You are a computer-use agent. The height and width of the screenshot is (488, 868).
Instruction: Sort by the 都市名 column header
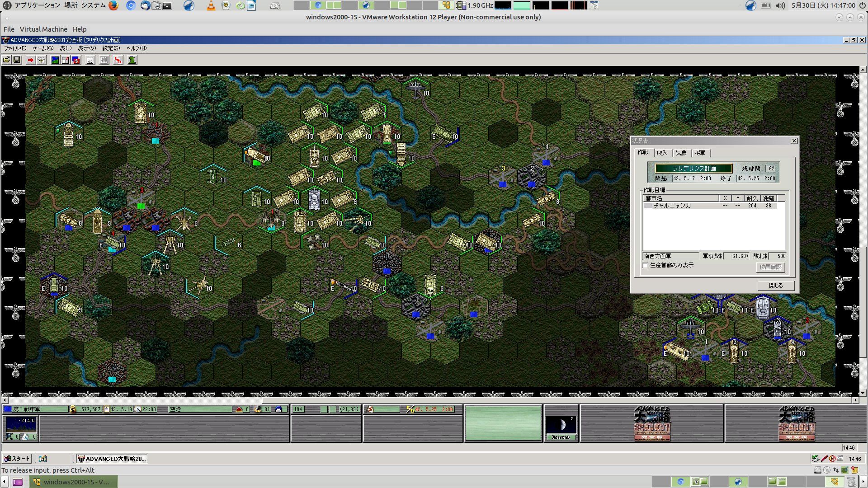click(x=681, y=198)
